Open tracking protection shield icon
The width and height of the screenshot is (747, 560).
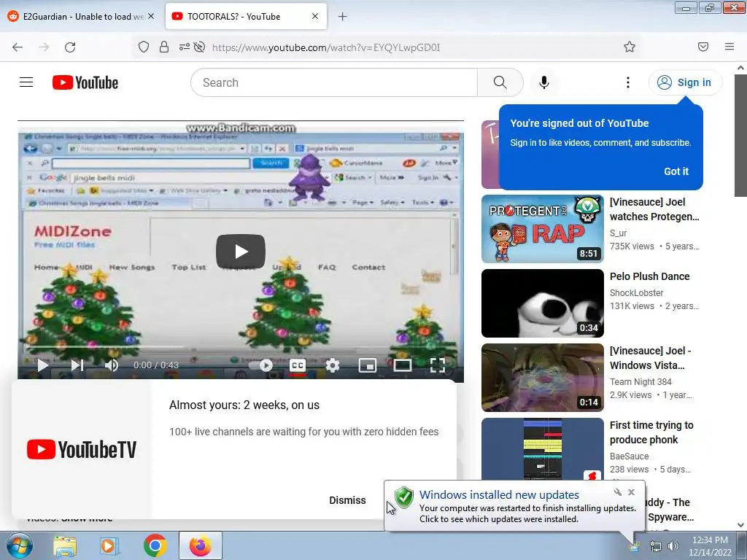click(144, 47)
